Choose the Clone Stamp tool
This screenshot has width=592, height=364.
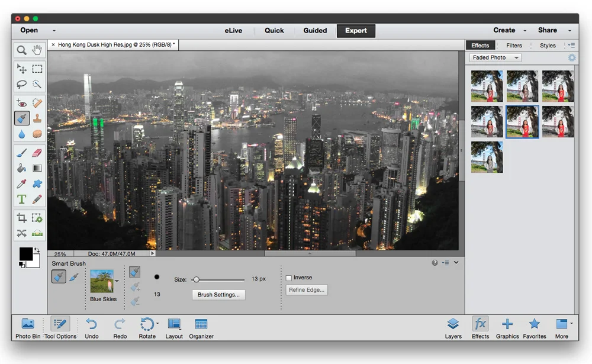(37, 118)
